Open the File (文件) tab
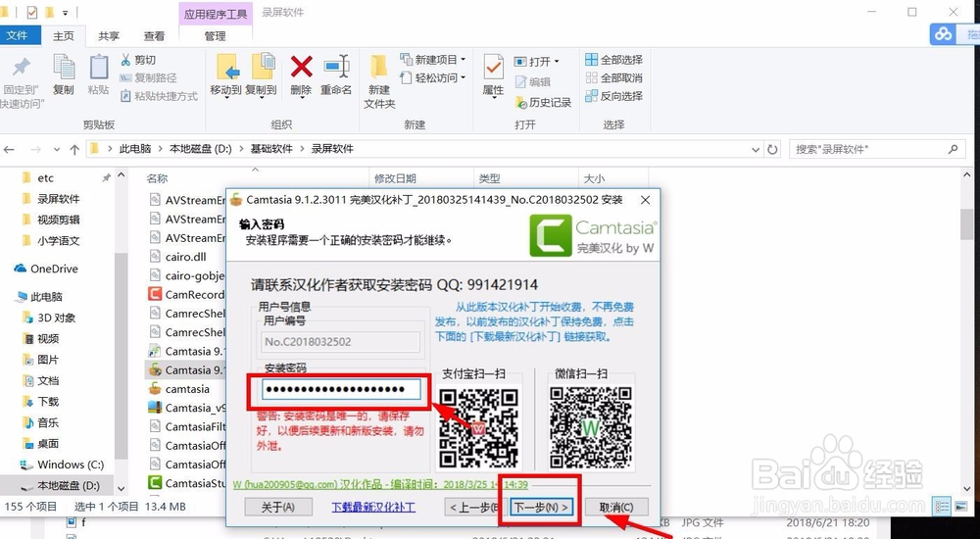The image size is (980, 539). (18, 35)
